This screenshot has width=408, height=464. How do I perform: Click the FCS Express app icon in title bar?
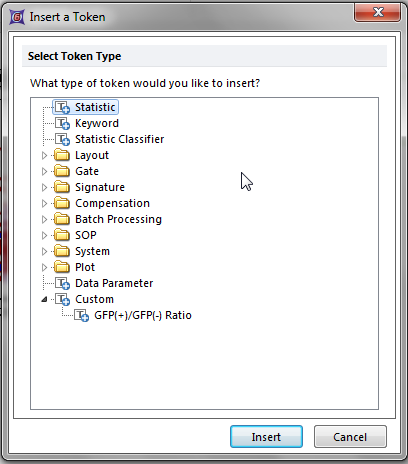point(17,17)
